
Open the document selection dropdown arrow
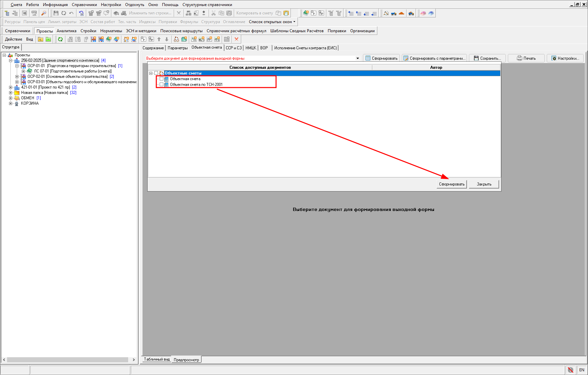click(358, 58)
